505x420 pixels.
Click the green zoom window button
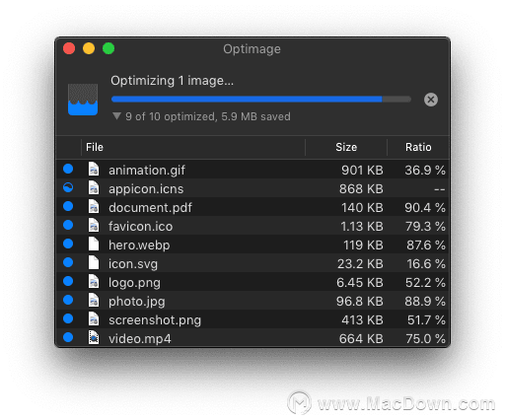point(108,48)
